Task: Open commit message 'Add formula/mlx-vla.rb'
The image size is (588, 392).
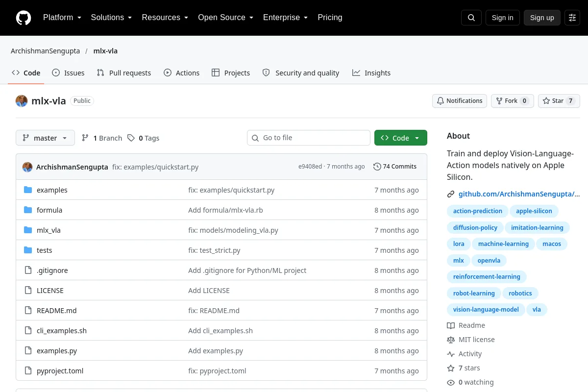Action: click(225, 210)
